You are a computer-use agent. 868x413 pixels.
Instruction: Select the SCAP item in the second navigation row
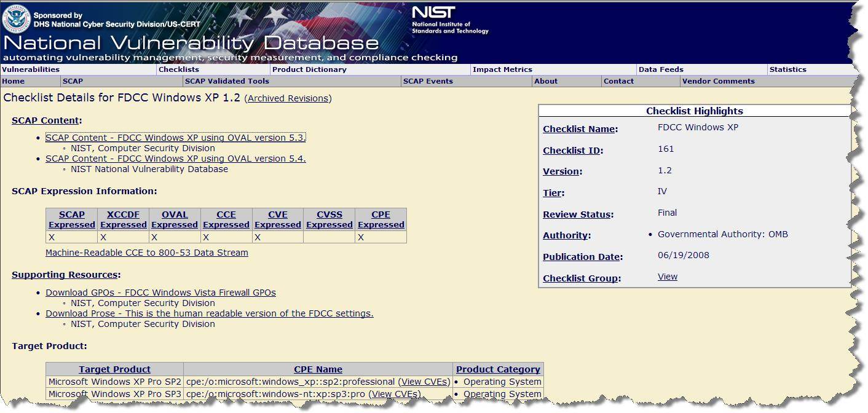coord(73,81)
